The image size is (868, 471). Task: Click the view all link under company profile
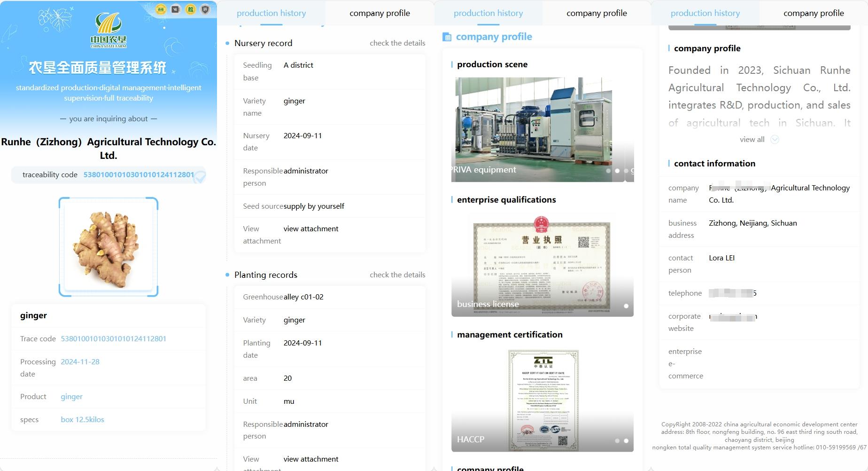(x=752, y=139)
